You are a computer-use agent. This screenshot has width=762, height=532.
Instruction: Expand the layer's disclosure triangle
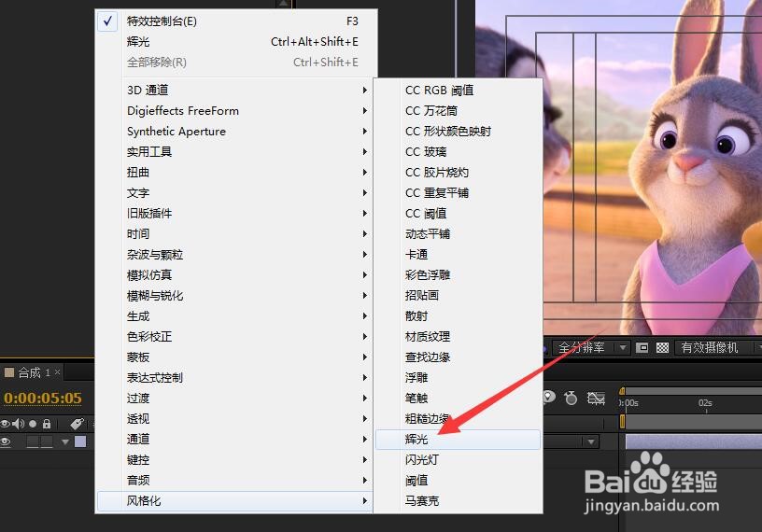click(65, 442)
